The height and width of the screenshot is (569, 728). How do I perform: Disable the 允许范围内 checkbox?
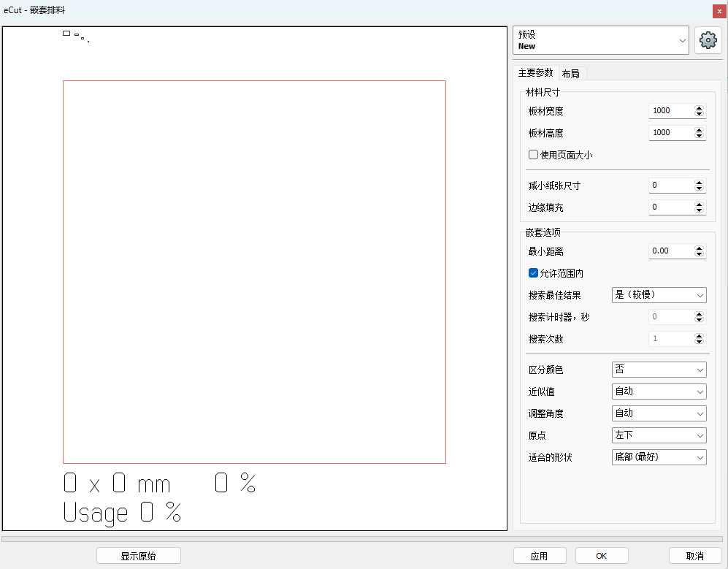click(533, 272)
